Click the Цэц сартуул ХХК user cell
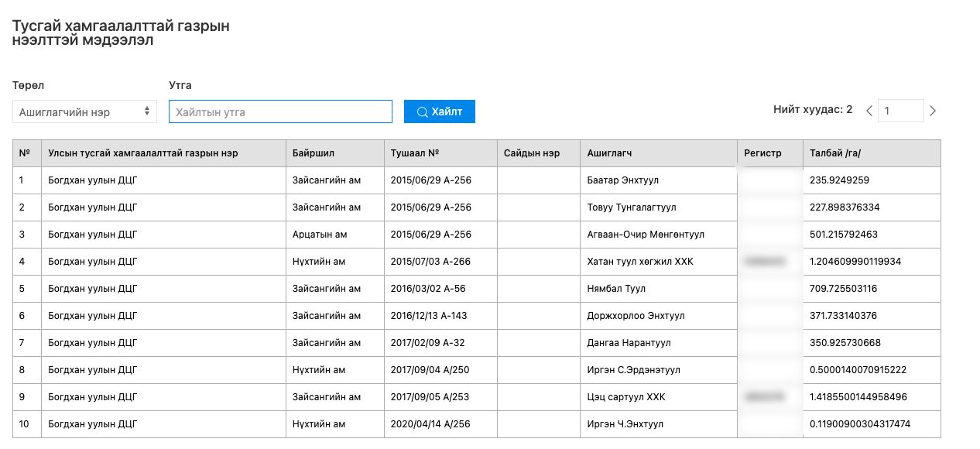 click(625, 397)
